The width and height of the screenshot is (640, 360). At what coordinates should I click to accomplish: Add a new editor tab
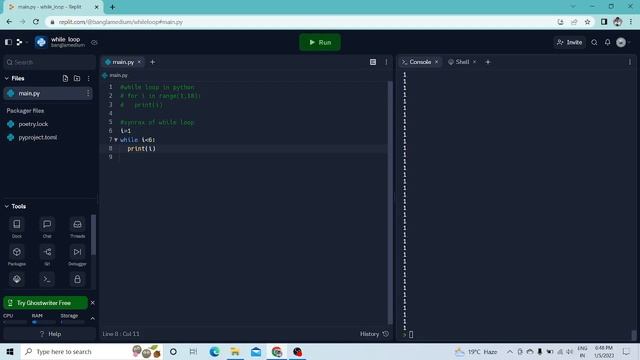[x=152, y=62]
